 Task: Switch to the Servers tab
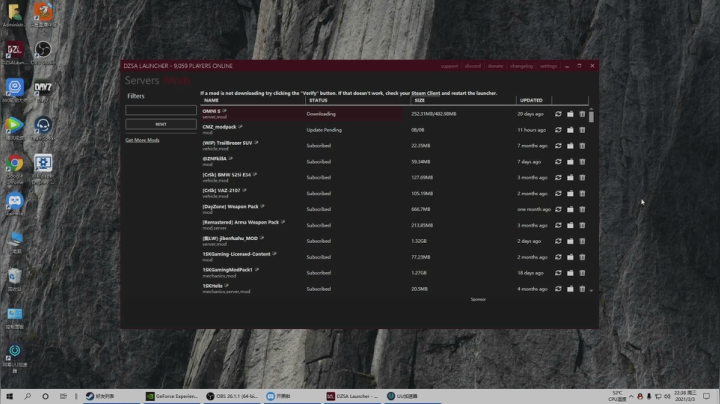click(142, 80)
